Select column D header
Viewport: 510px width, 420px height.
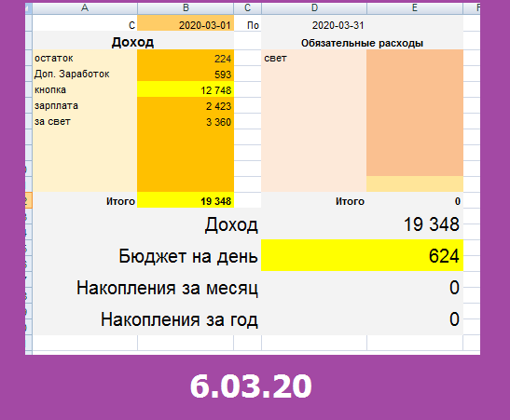tap(314, 7)
